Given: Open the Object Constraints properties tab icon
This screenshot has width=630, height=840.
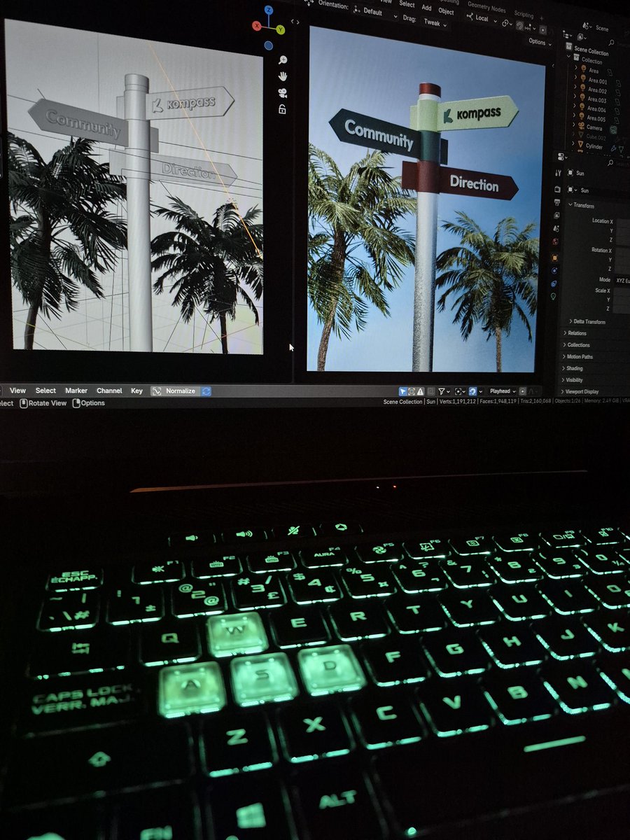Looking at the screenshot, I should click(554, 283).
